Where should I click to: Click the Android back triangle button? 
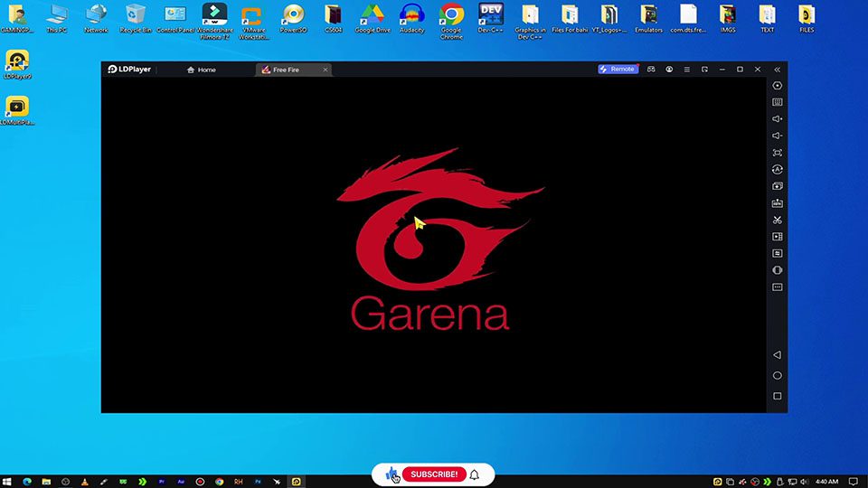pos(778,354)
